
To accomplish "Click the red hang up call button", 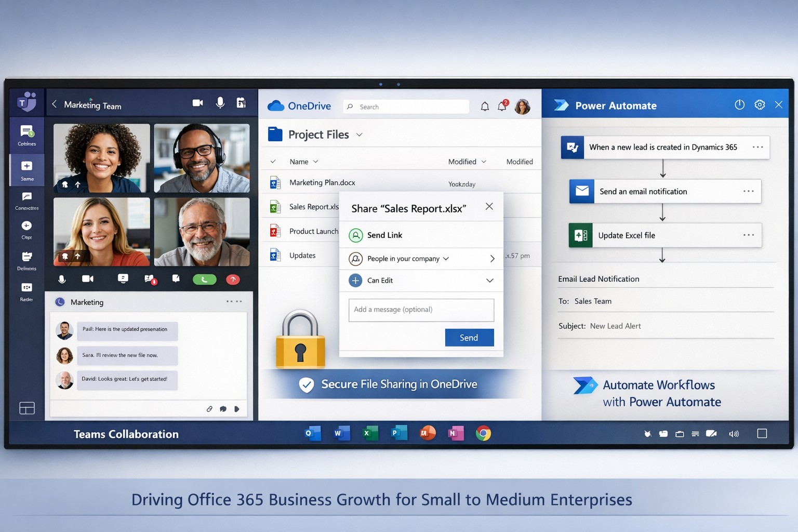I will [233, 280].
